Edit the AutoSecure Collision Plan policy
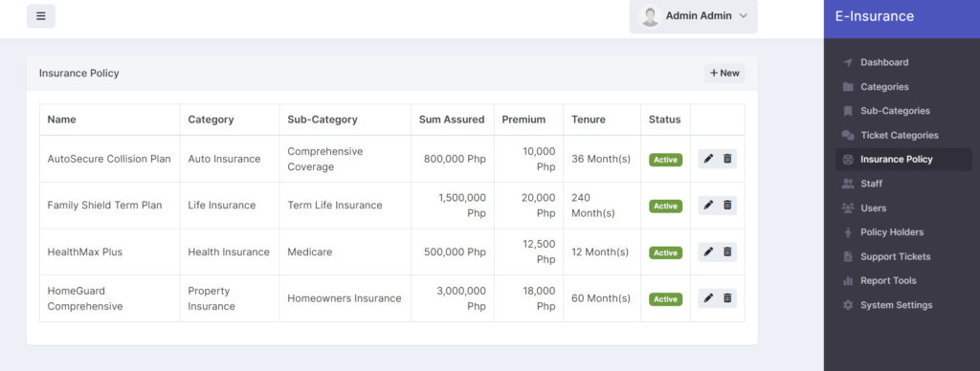 pyautogui.click(x=708, y=159)
